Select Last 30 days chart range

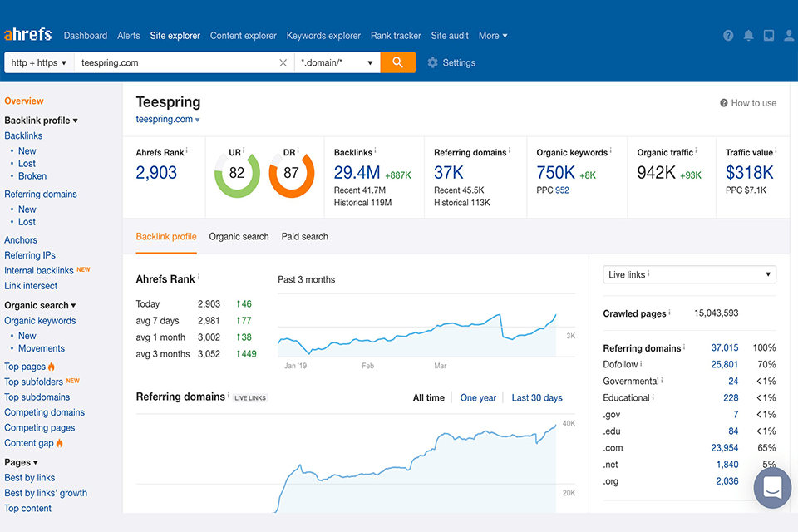pos(536,398)
